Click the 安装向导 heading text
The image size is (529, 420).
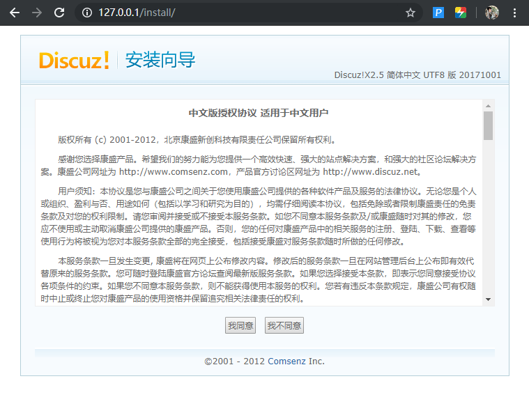160,60
